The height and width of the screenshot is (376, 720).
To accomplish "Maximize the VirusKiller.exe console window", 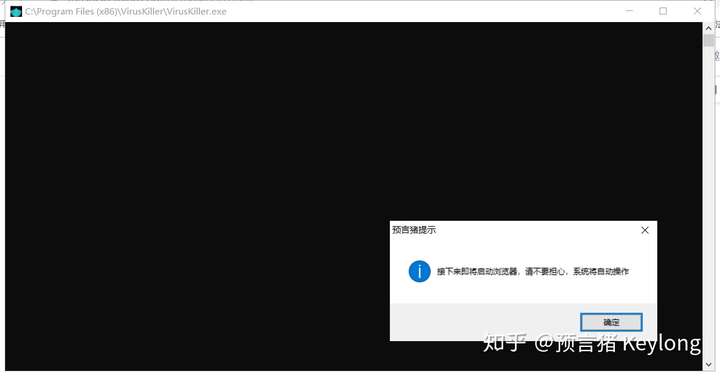I will [663, 11].
